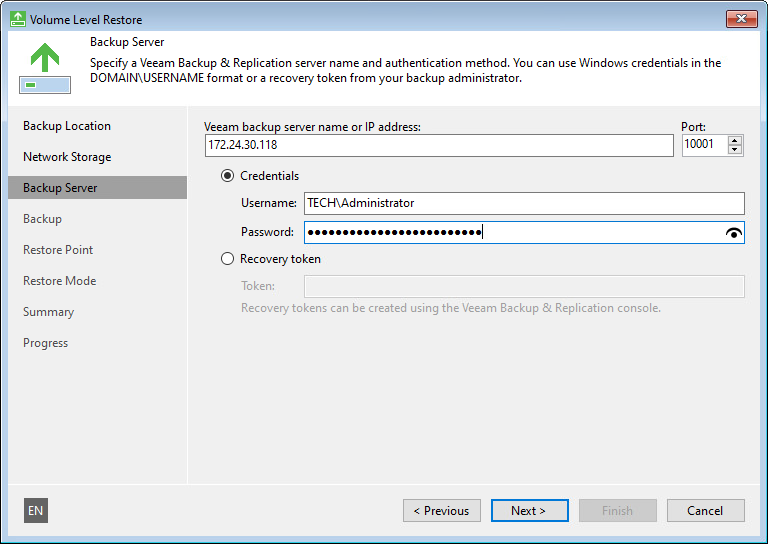Screen dimensions: 768x544
Task: Click the Volume Level Restore title bar icon
Action: 18,19
